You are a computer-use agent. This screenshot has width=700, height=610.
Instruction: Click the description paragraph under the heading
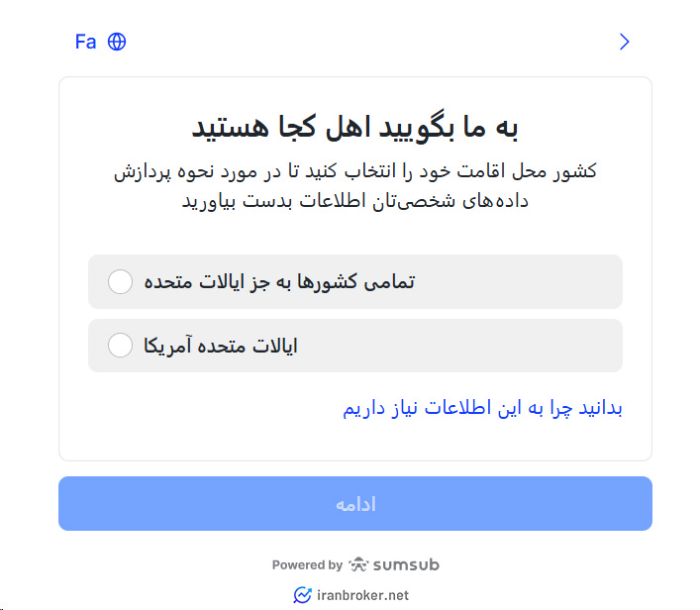pos(355,185)
